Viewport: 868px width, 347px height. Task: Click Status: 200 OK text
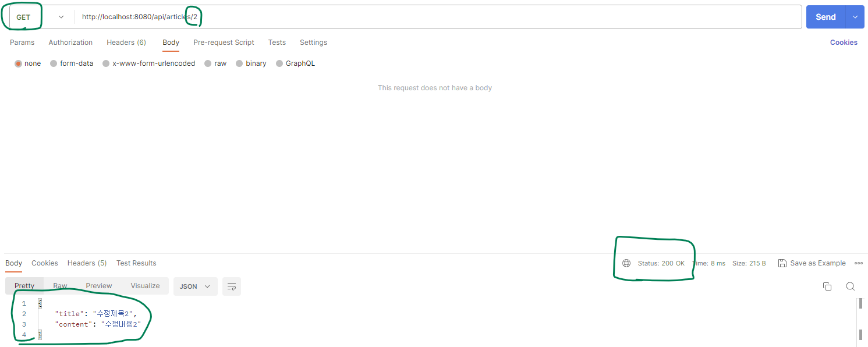pyautogui.click(x=661, y=263)
